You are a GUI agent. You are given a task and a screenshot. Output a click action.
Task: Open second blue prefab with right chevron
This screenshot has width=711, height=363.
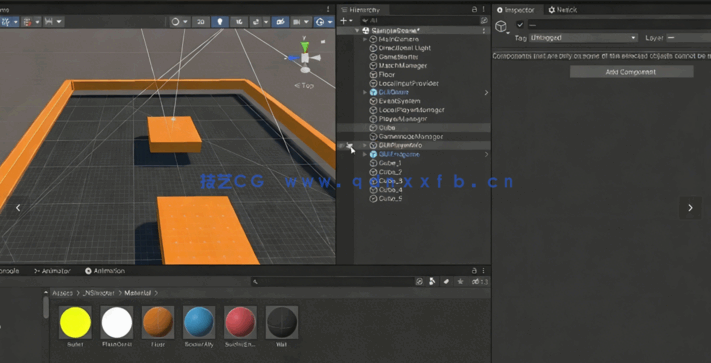point(486,155)
